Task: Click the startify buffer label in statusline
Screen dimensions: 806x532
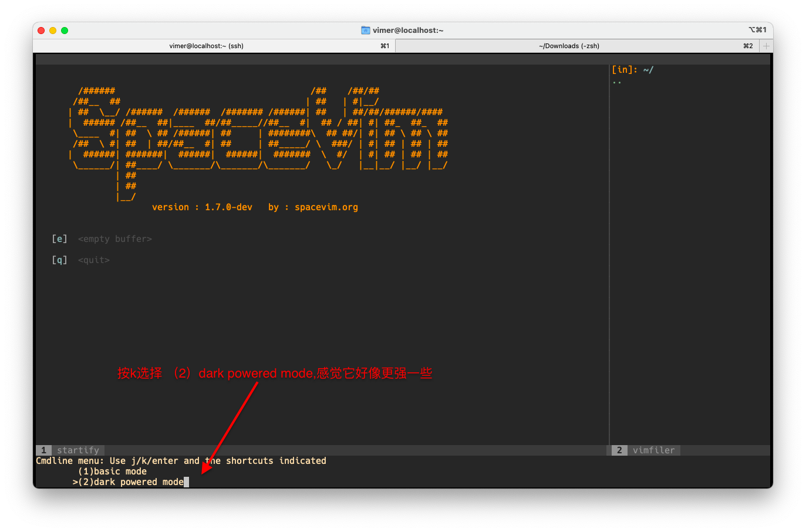Action: (78, 450)
